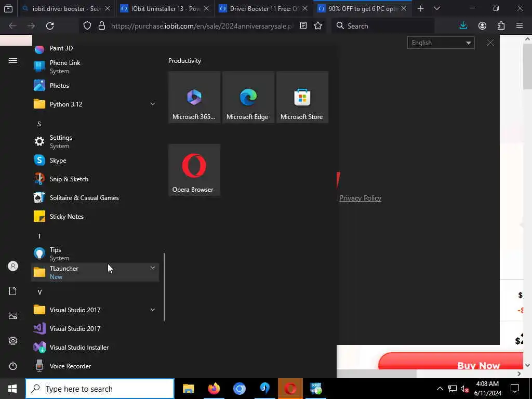532x399 pixels.
Task: Open Pictures from Start sidebar
Action: tap(13, 316)
